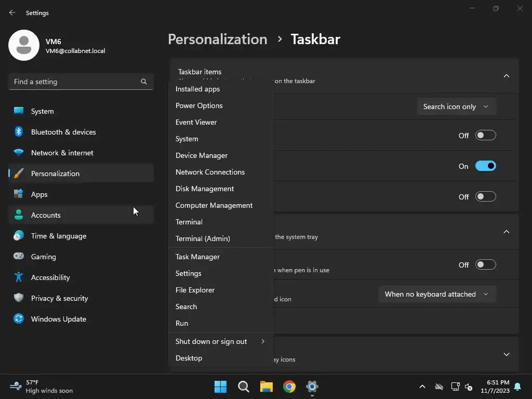Open Privacy & security settings
Screen dimensions: 532x399
pyautogui.click(x=81, y=298)
